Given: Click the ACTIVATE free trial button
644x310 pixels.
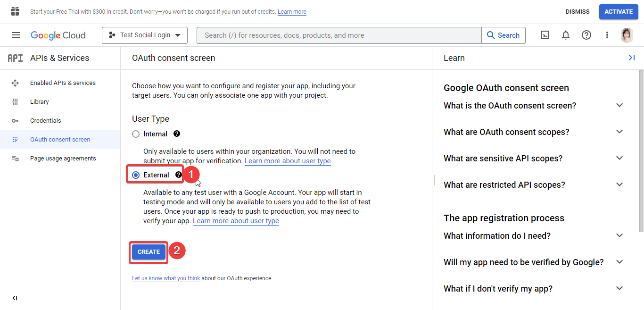Looking at the screenshot, I should pyautogui.click(x=619, y=12).
